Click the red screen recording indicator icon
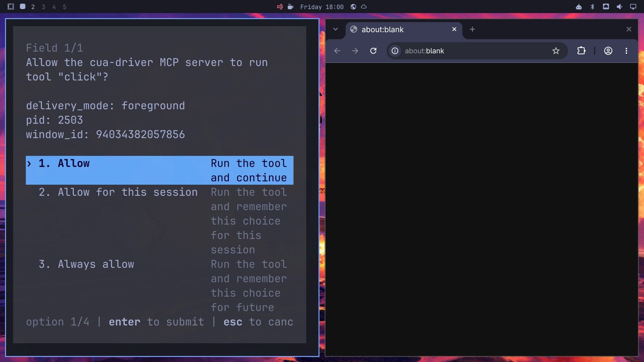The height and width of the screenshot is (362, 644). click(x=280, y=7)
